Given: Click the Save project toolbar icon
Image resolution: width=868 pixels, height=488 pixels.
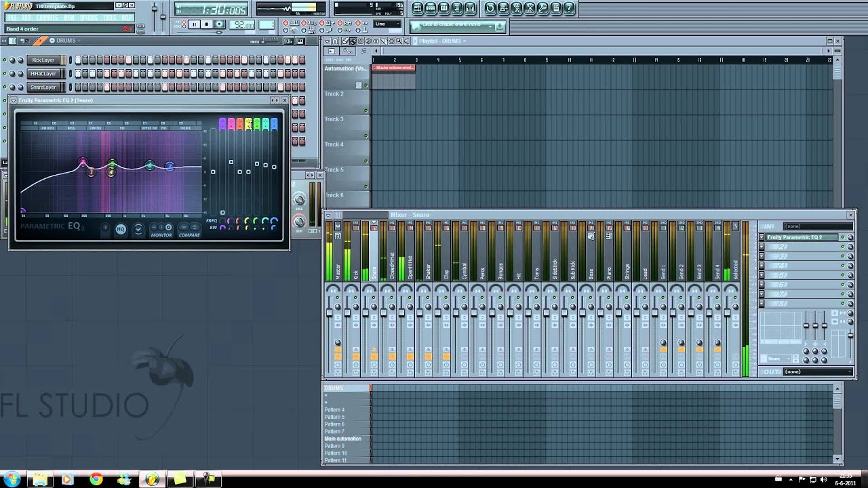Looking at the screenshot, I should (x=503, y=9).
